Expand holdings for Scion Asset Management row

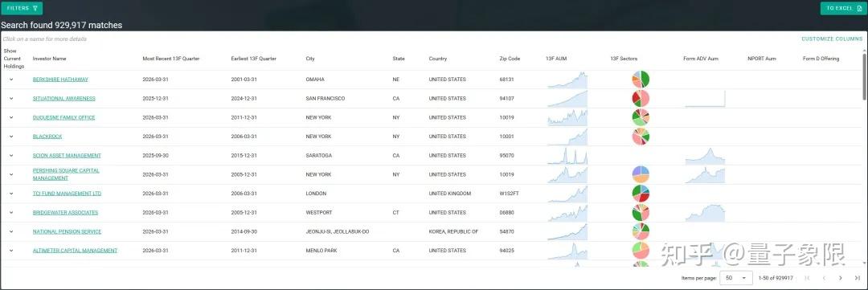click(11, 156)
